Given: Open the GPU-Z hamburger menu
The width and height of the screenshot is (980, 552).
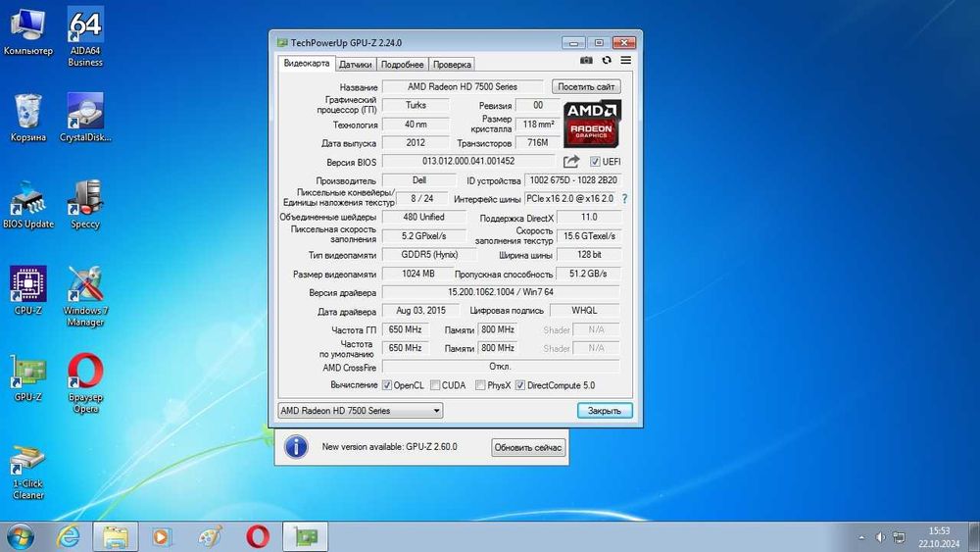Looking at the screenshot, I should pyautogui.click(x=625, y=60).
